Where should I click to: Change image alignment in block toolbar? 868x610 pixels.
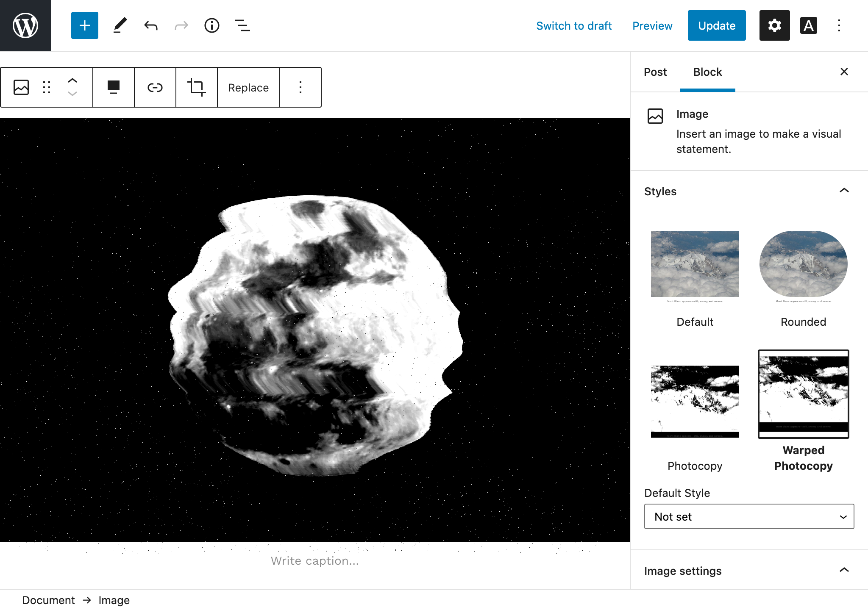point(113,87)
